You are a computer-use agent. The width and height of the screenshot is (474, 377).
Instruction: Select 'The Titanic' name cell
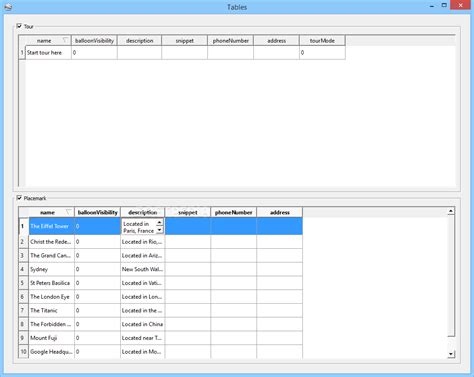52,310
